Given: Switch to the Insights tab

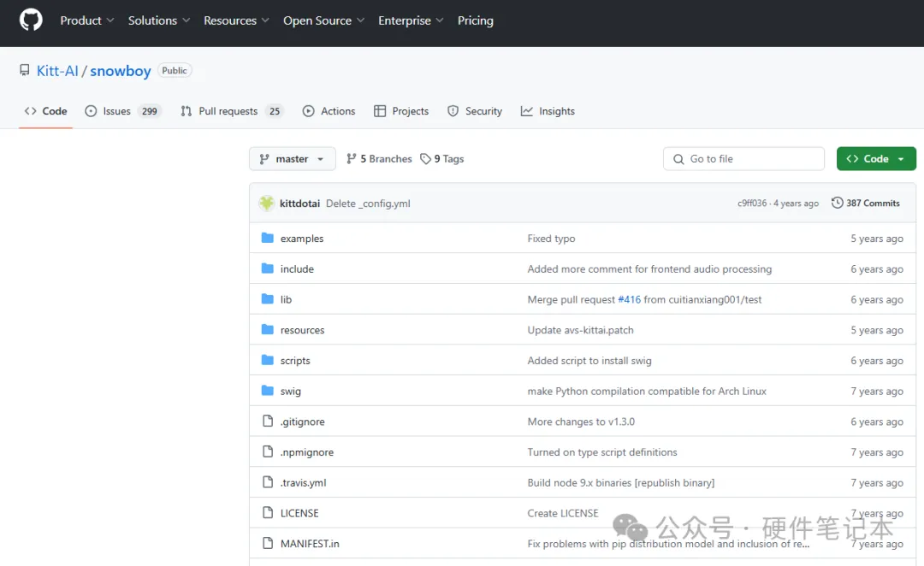Looking at the screenshot, I should coord(548,111).
